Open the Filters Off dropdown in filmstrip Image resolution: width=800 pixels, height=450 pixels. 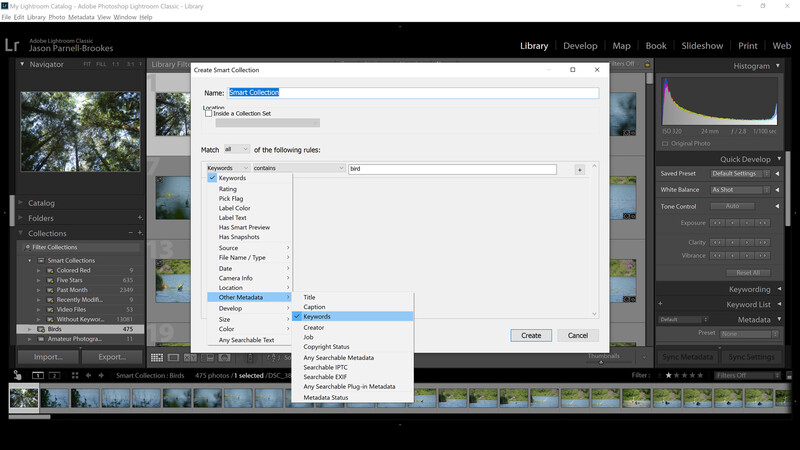pos(747,376)
